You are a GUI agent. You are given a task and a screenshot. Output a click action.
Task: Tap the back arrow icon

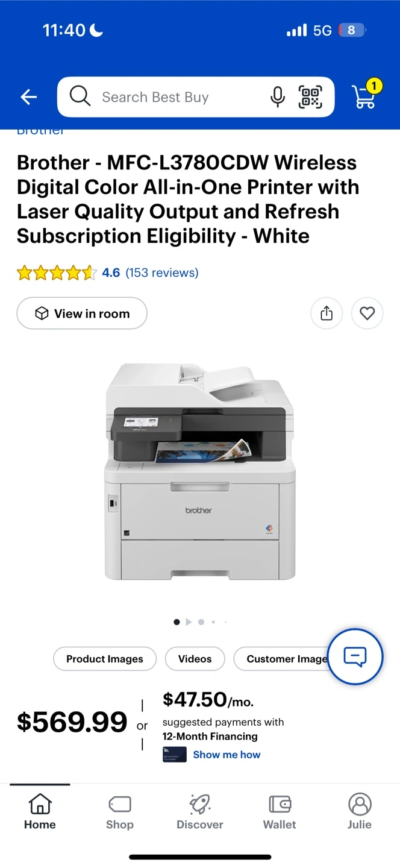tap(29, 97)
